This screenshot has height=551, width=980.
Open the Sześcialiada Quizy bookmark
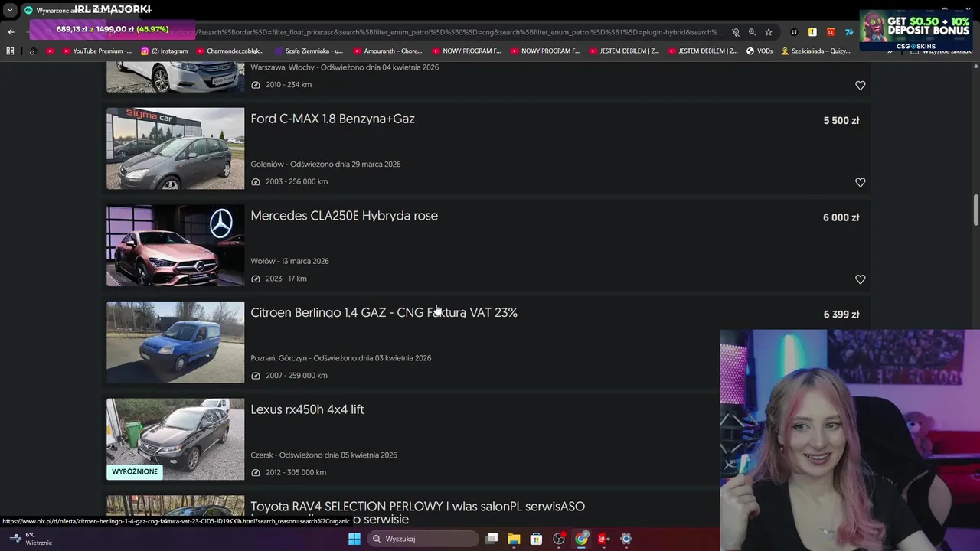tap(815, 51)
